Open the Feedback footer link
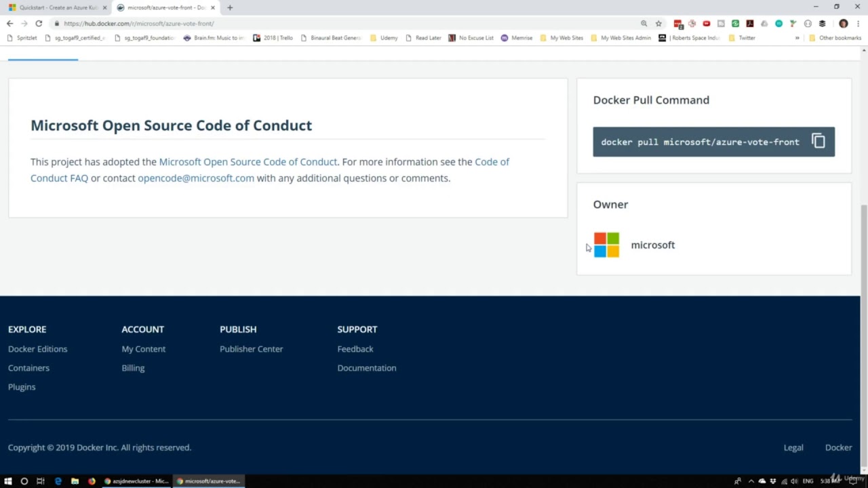The width and height of the screenshot is (868, 488). tap(355, 349)
